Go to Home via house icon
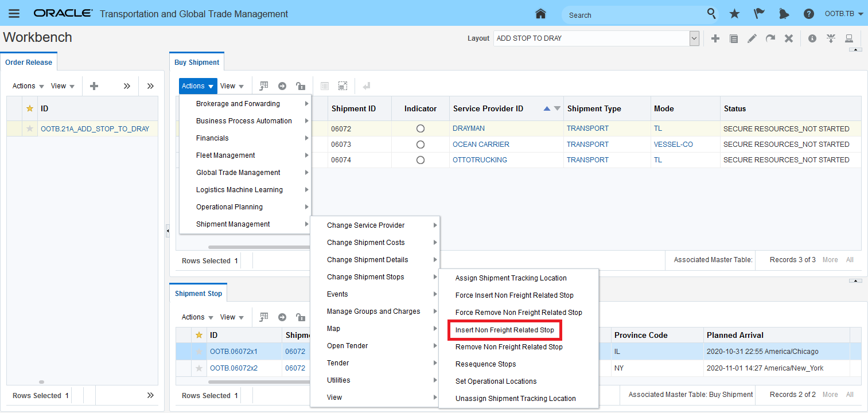The image size is (868, 413). click(x=540, y=14)
